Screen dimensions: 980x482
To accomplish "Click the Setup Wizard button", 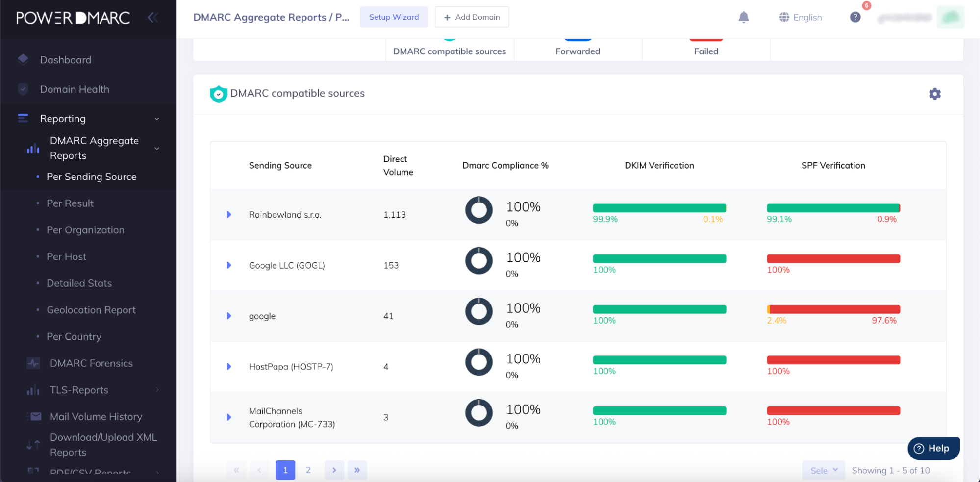I will tap(394, 17).
